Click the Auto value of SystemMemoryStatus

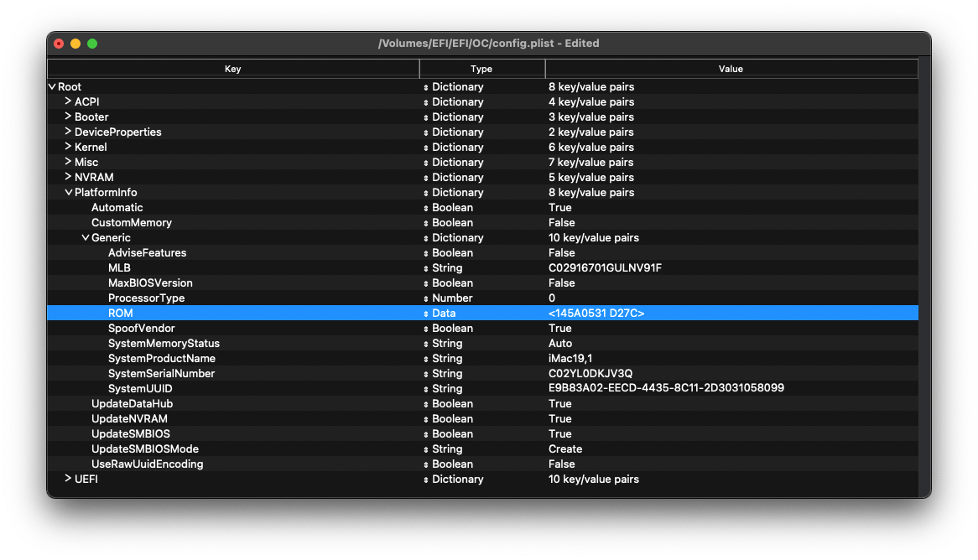click(560, 343)
